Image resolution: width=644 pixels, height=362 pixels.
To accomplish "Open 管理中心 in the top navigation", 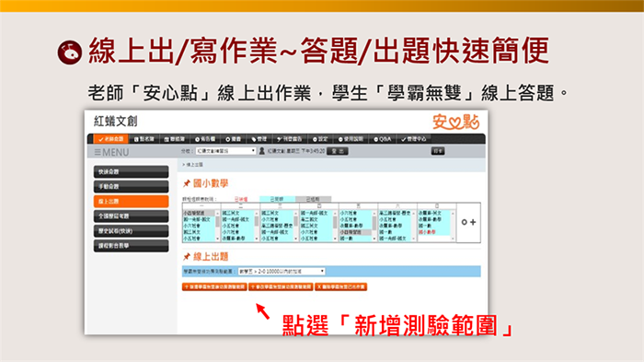I will tap(414, 139).
